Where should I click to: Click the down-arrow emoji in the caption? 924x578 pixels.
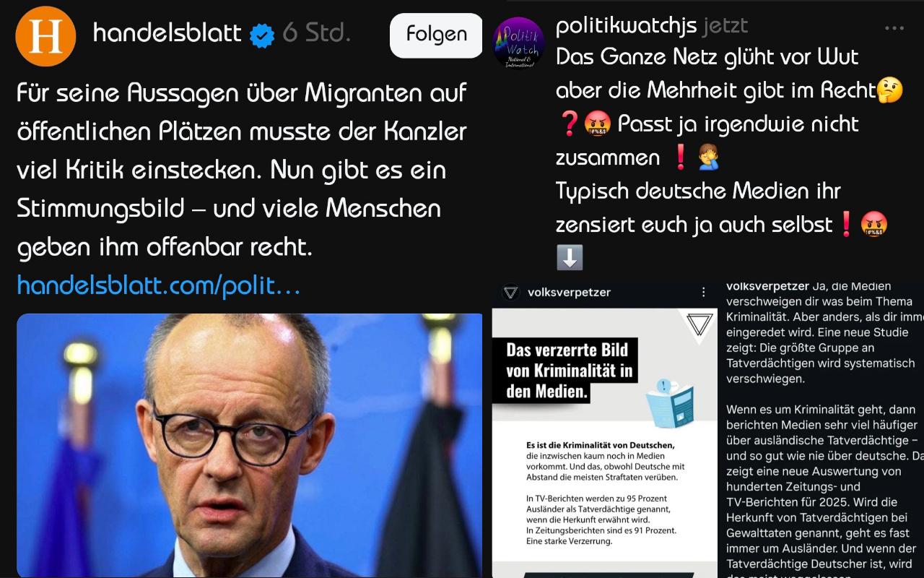click(570, 258)
